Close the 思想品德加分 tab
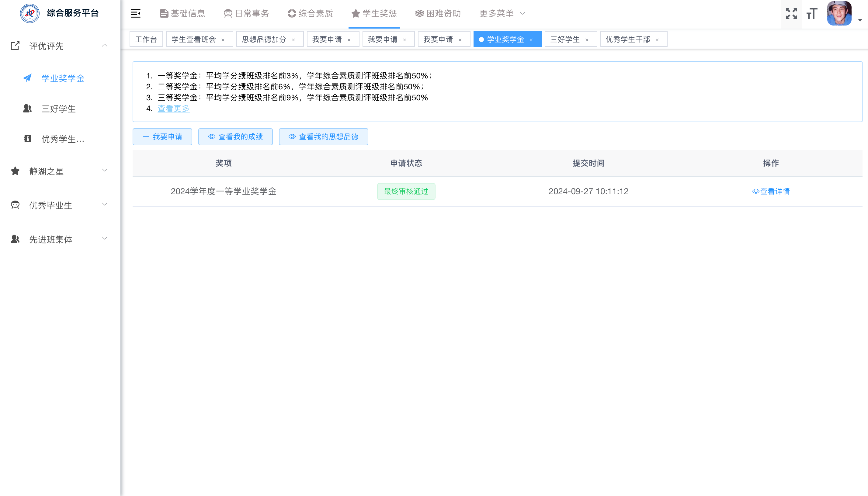The height and width of the screenshot is (496, 868). coord(293,40)
